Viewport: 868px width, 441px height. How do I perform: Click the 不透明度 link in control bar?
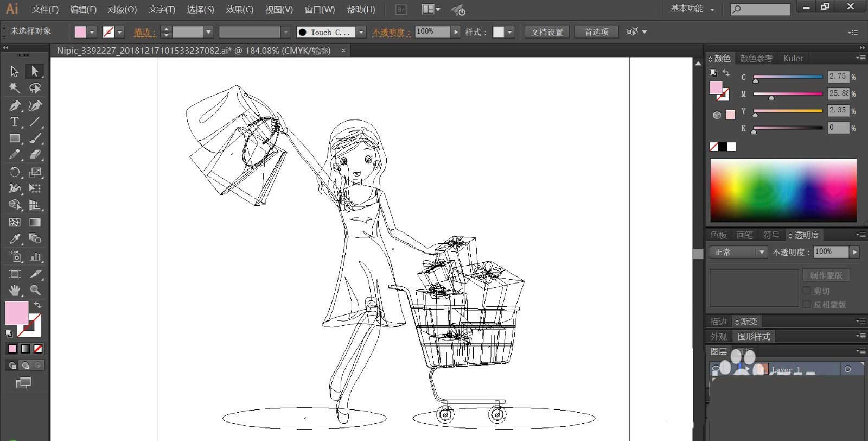pyautogui.click(x=391, y=32)
